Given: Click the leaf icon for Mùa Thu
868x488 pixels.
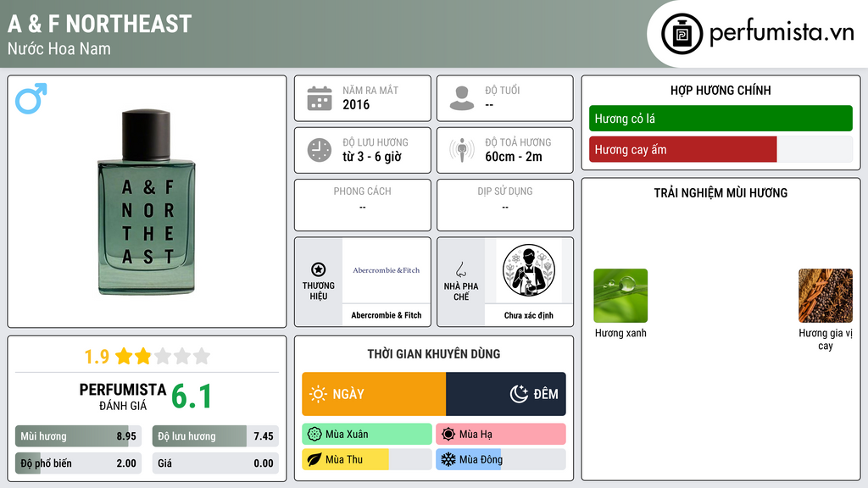Looking at the screenshot, I should tap(314, 459).
